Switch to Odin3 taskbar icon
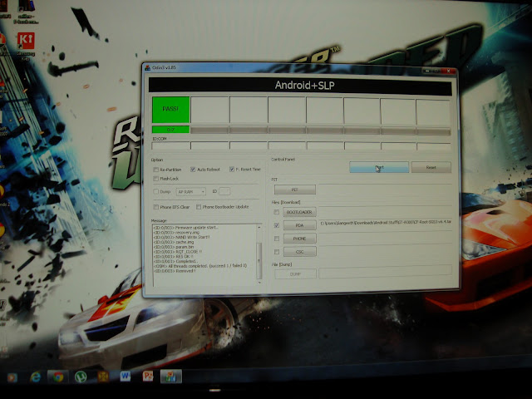Image resolution: width=532 pixels, height=399 pixels. point(171,377)
